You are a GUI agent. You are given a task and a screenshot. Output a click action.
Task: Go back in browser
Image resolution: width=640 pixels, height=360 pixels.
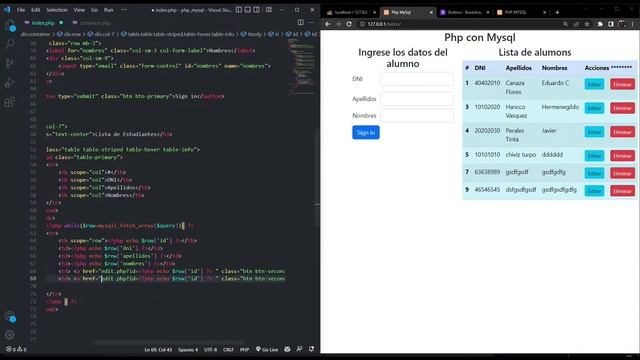coord(328,24)
